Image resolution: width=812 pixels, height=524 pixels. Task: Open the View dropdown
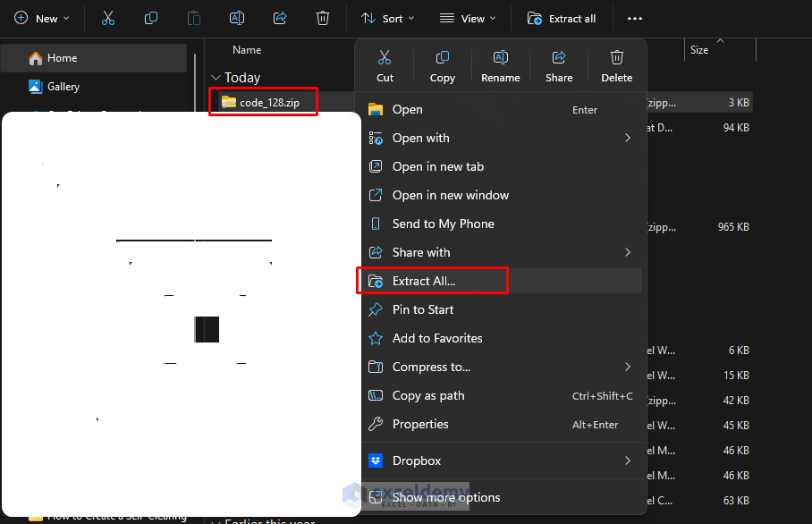[468, 19]
